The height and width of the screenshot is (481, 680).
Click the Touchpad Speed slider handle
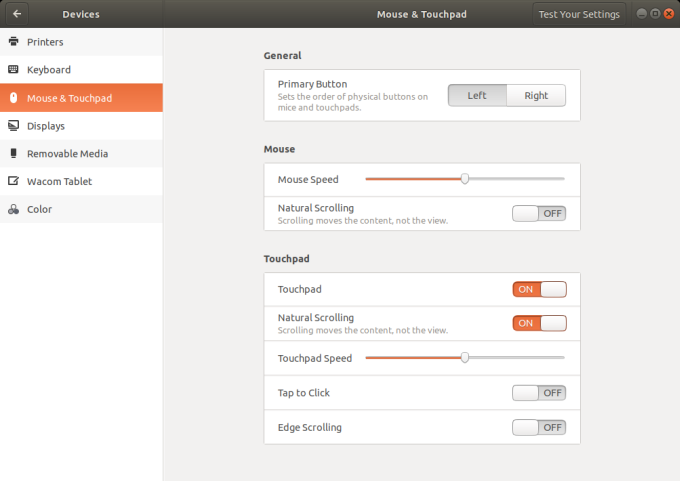[x=465, y=357]
